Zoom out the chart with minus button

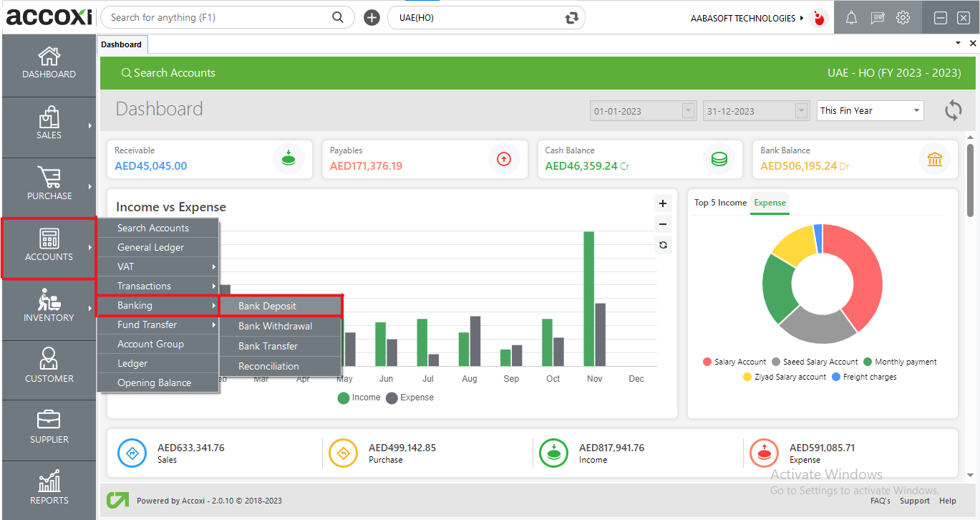pos(663,224)
